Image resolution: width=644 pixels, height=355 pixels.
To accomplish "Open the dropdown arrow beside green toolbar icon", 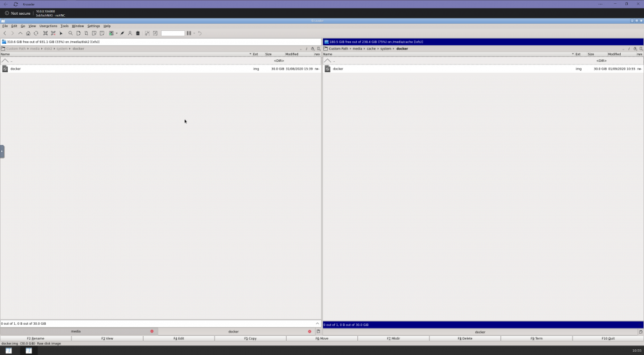I will (x=117, y=34).
